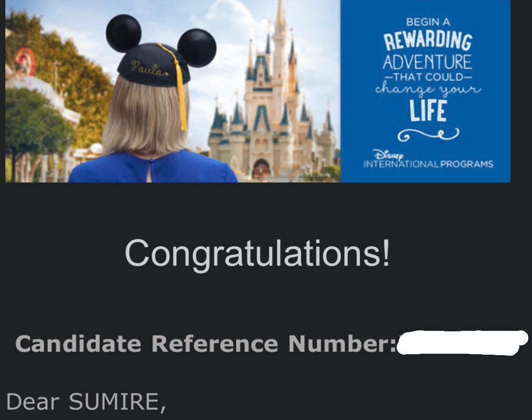Click the Disney International Programs logo
This screenshot has width=532, height=420.
click(428, 159)
